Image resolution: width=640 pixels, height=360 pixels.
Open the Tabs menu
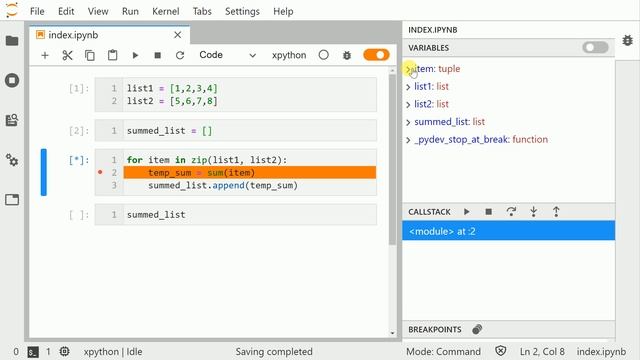(x=202, y=11)
